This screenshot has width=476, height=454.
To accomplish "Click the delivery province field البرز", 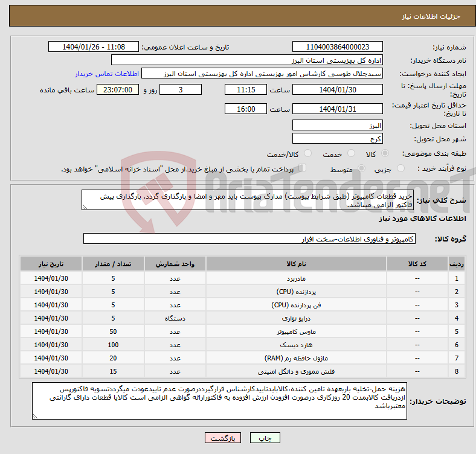I will 337,126.
